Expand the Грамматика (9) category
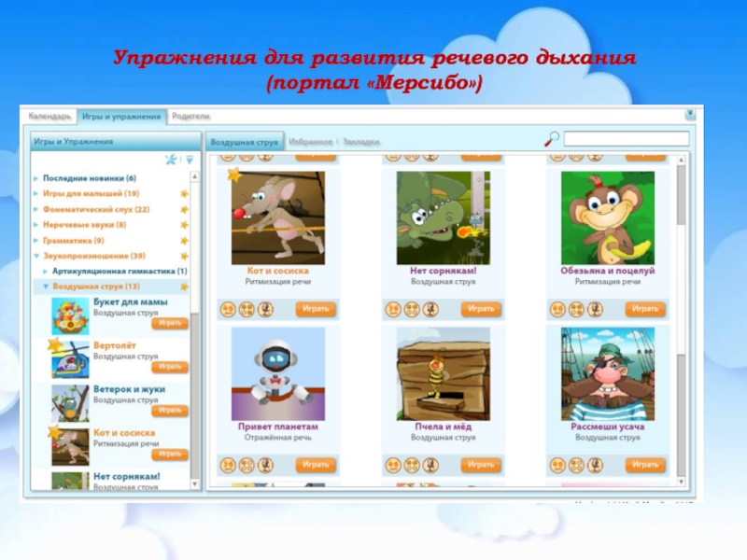The height and width of the screenshot is (560, 747). click(x=35, y=241)
